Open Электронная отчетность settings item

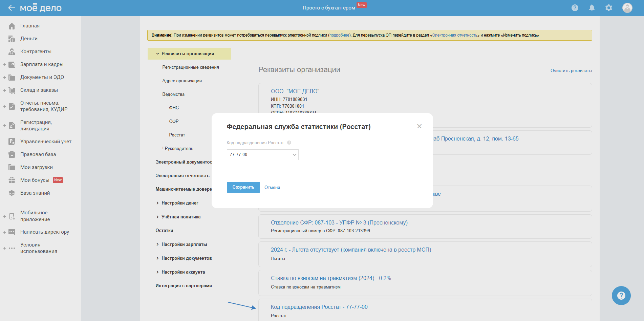(x=183, y=176)
